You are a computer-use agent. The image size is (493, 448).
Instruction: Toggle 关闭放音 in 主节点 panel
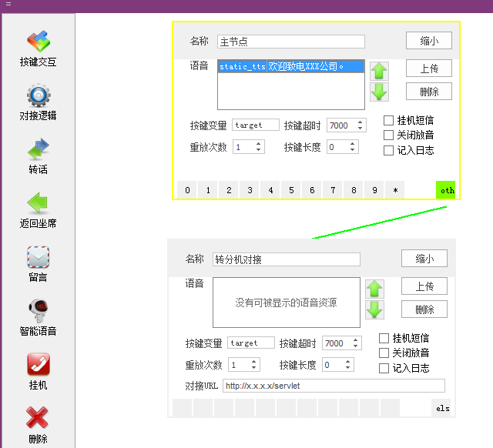pyautogui.click(x=388, y=135)
